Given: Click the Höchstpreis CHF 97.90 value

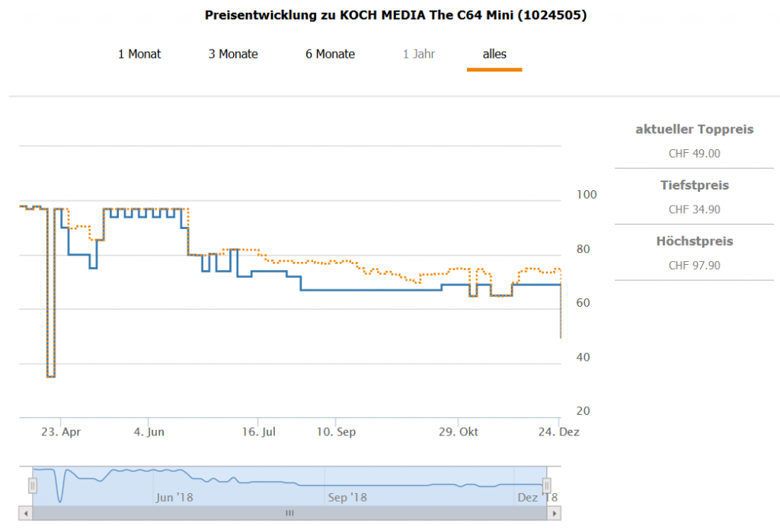Looking at the screenshot, I should coord(694,266).
